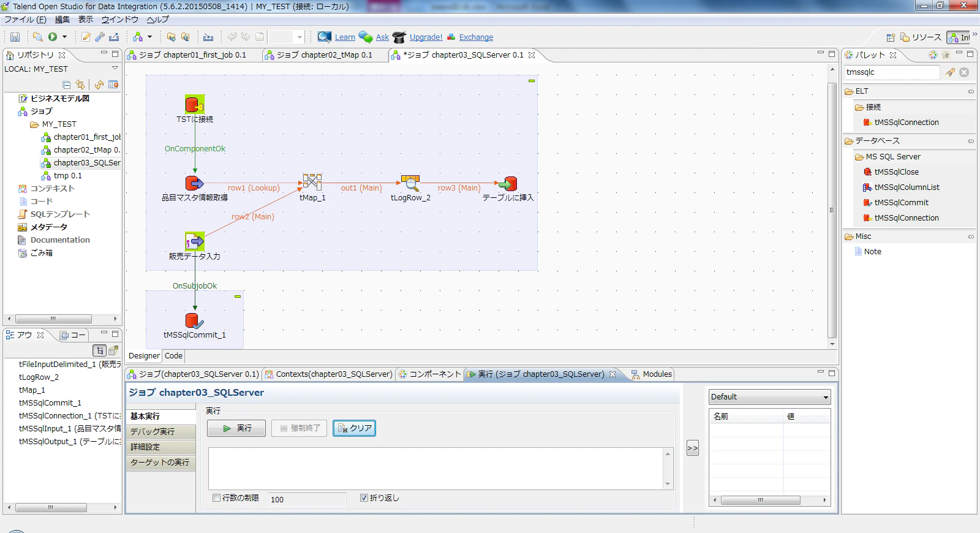Switch to the リソース perspective

click(921, 37)
